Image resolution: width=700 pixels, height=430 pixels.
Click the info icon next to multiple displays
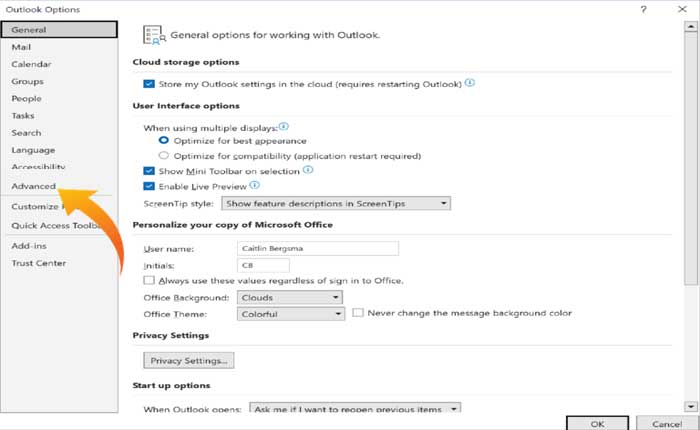tap(284, 127)
